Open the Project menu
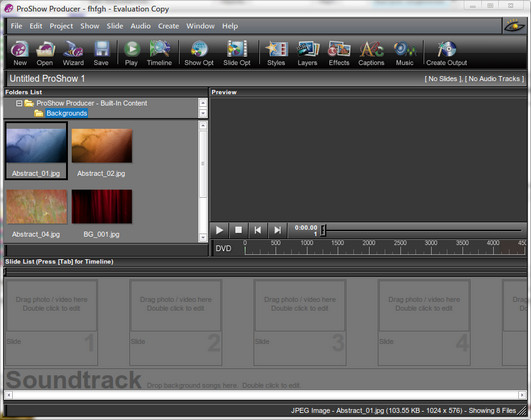The image size is (531, 420). click(61, 26)
